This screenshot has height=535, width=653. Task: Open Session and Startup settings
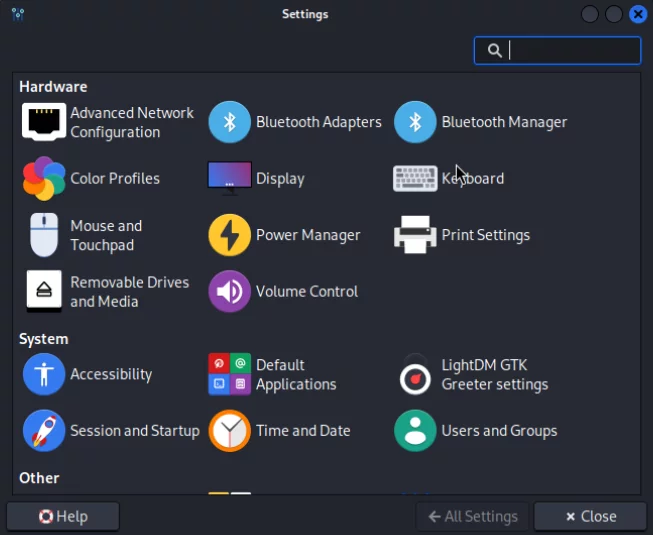111,431
